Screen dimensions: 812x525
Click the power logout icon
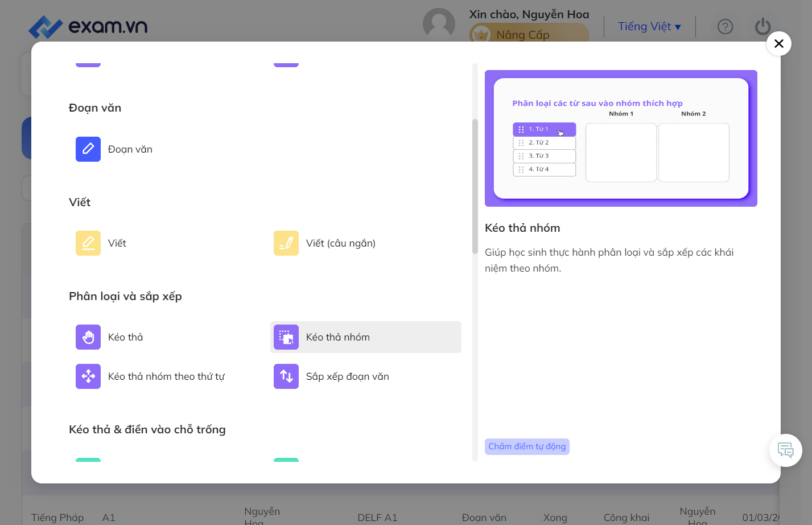point(762,27)
